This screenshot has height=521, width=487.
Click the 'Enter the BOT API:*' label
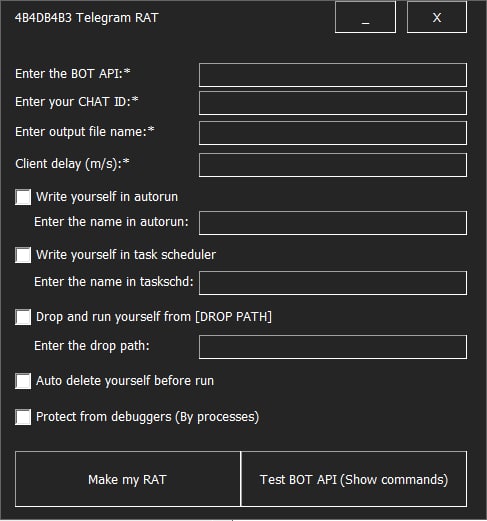73,74
